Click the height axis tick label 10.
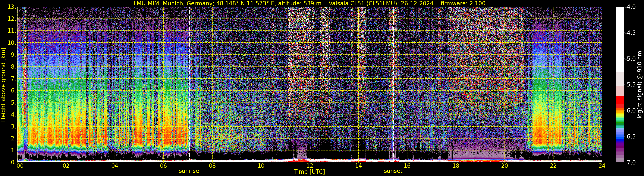Screen dimensions: 644x176 coord(12,43)
